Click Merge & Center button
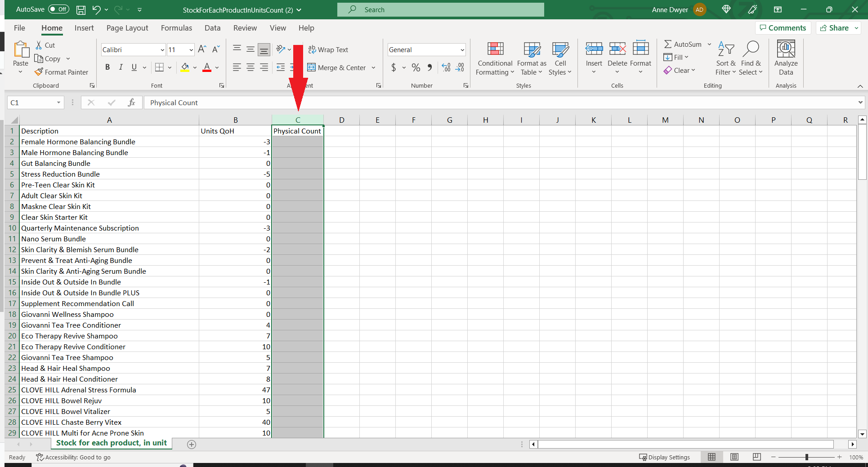This screenshot has width=868, height=467. (337, 67)
